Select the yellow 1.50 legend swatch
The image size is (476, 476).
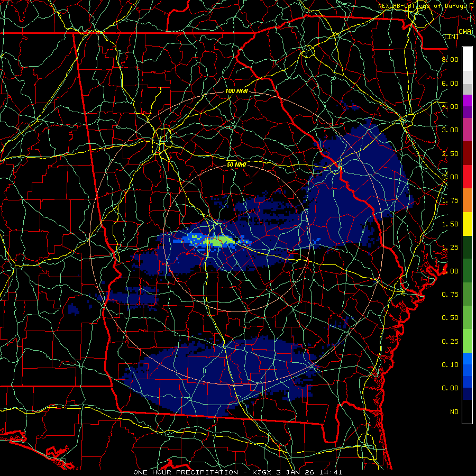[x=467, y=224]
